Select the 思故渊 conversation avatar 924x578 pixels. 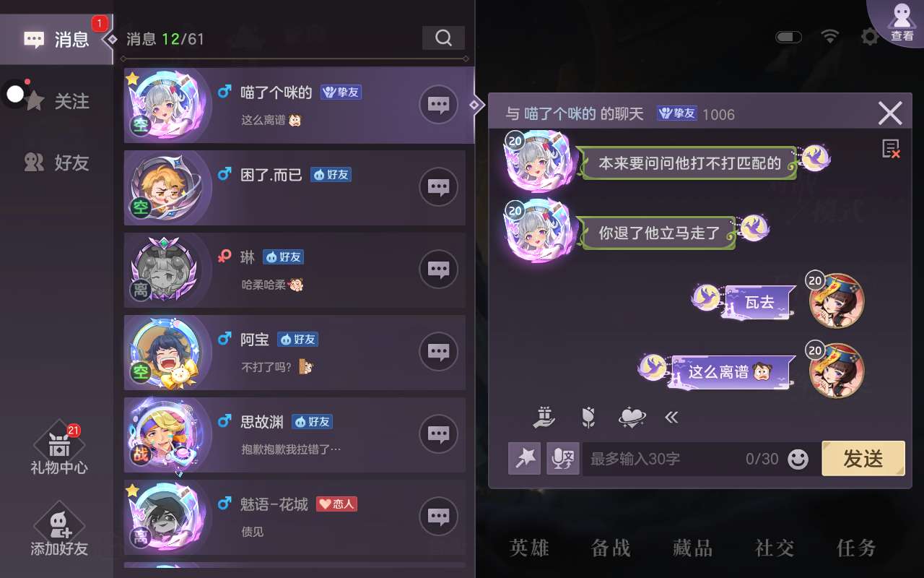(167, 434)
